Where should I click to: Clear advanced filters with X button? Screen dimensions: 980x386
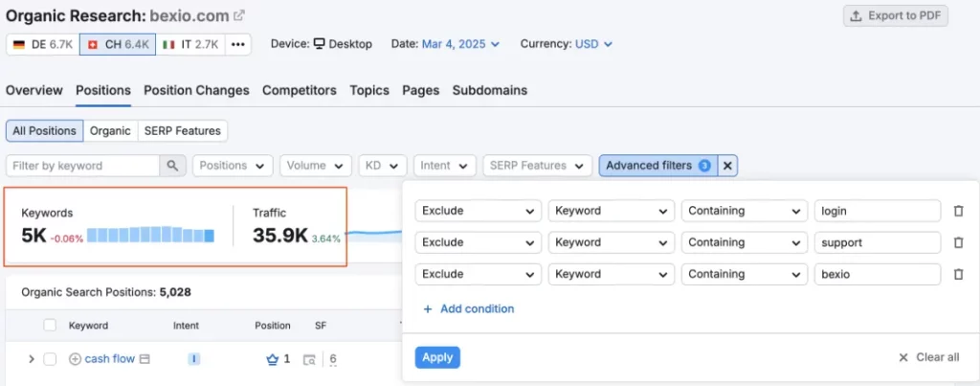click(x=727, y=166)
